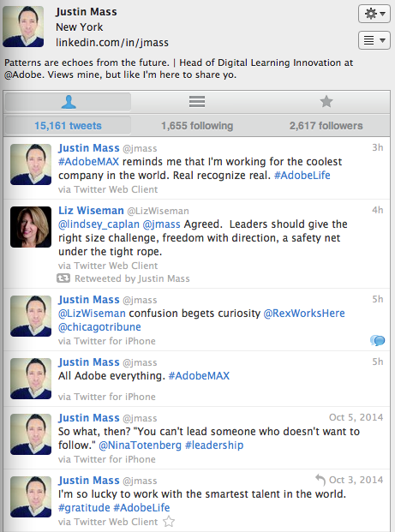The width and height of the screenshot is (395, 532).
Task: Open @LizWiseman mention in confusion tweet
Action: [92, 314]
